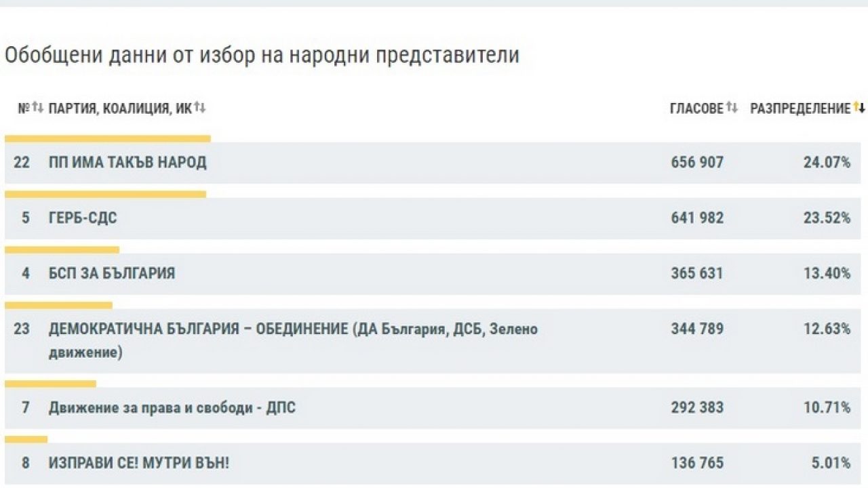The image size is (868, 488).
Task: Toggle sort arrows next to ГЛАСОВЕ
Action: tap(731, 108)
